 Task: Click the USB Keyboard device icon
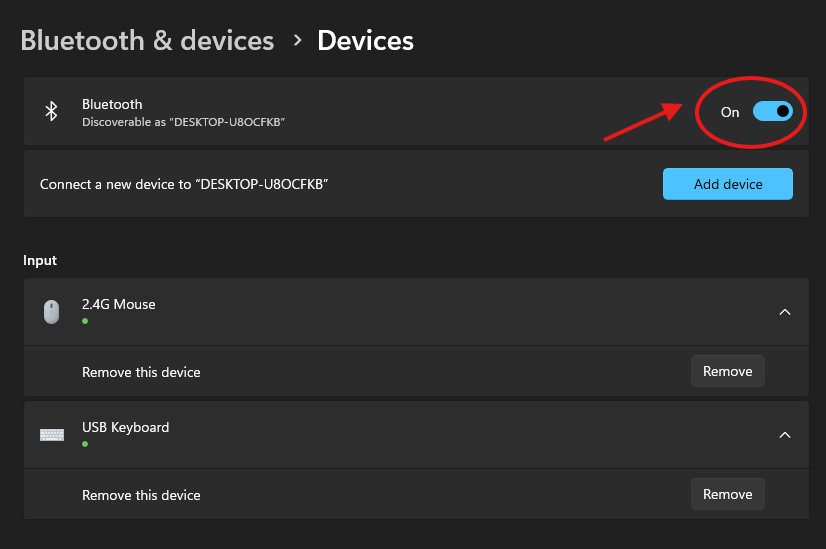point(51,435)
